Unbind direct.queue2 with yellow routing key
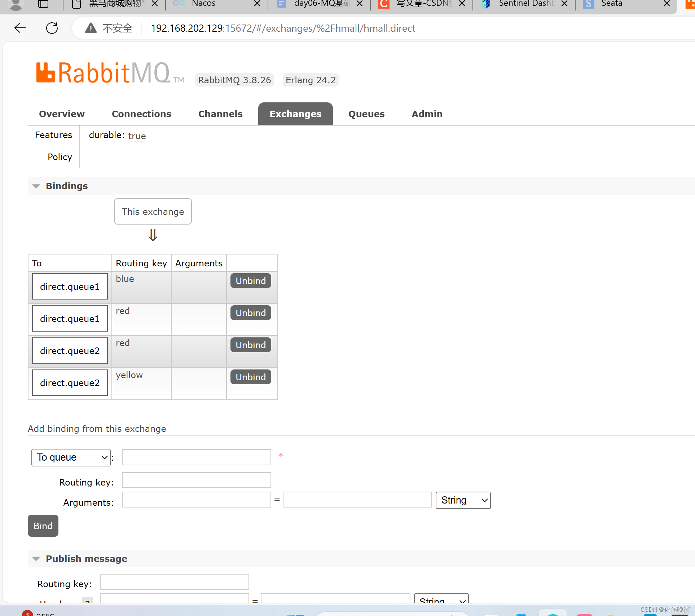This screenshot has height=616, width=695. click(251, 377)
